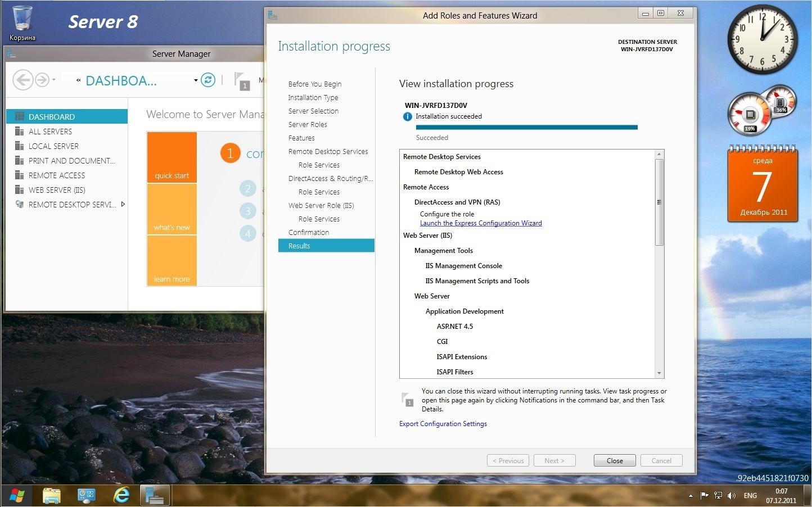Open Action Center flag in the tray
812x507 pixels.
704,495
